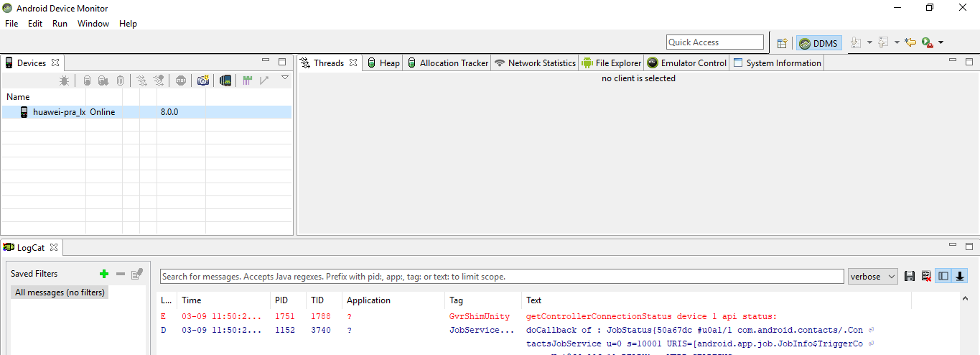Clear the LogCat log
Viewport: 980px width, 355px height.
(926, 277)
